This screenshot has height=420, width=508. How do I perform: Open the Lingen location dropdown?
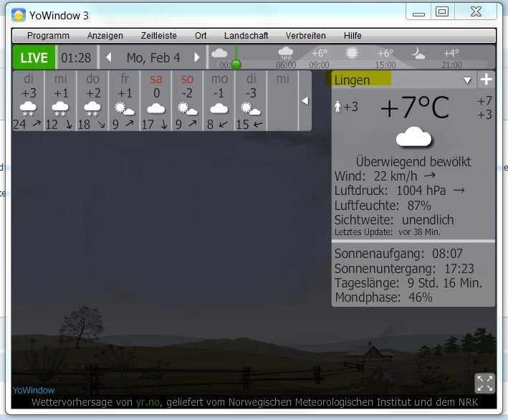coord(468,80)
